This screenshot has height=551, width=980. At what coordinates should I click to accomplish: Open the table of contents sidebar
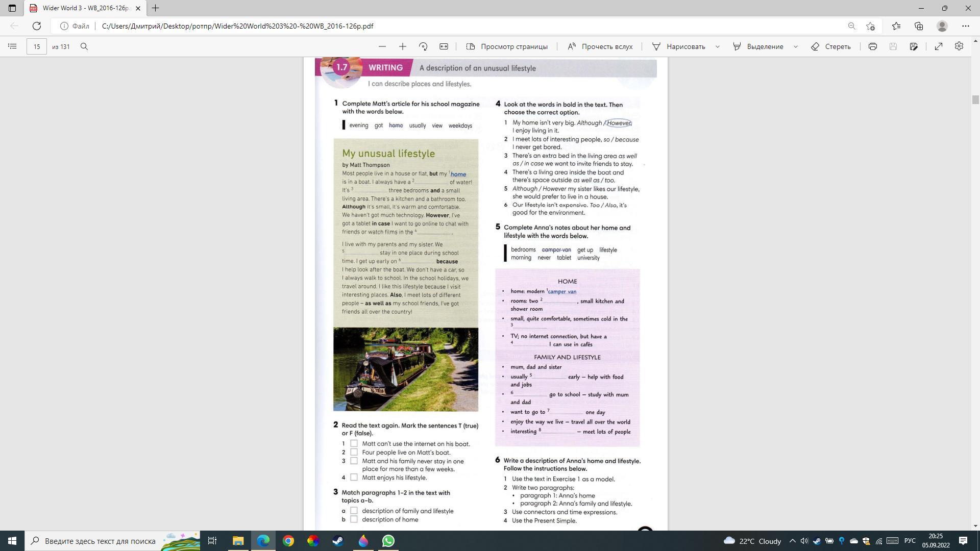13,46
